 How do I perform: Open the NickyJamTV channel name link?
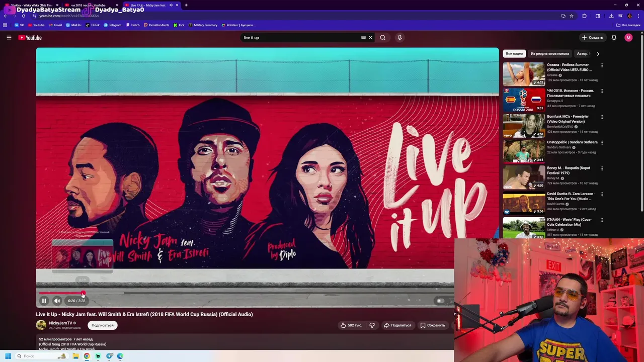click(60, 323)
